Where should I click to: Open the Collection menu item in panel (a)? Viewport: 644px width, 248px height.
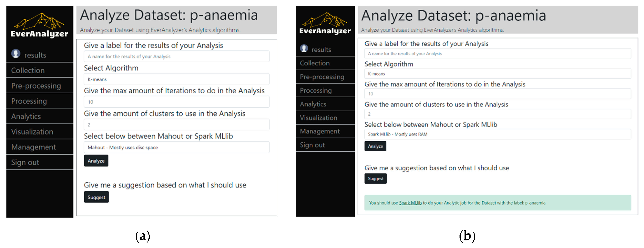point(28,70)
